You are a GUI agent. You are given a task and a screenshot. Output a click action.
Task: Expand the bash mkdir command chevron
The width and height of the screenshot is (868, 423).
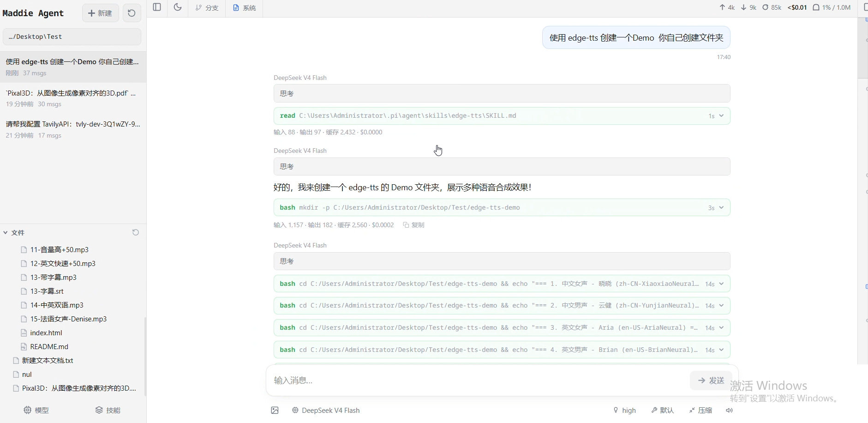721,208
